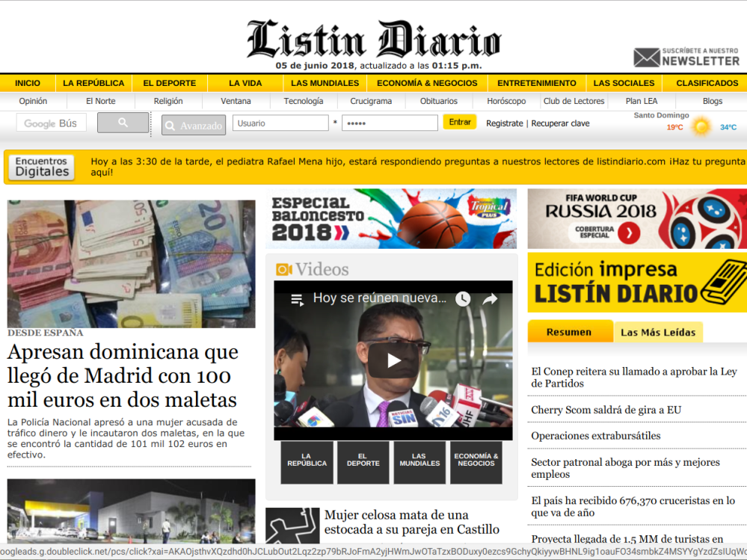Viewport: 747px width, 560px height.
Task: Open the Russia 2018 World Cup banner
Action: [x=636, y=218]
